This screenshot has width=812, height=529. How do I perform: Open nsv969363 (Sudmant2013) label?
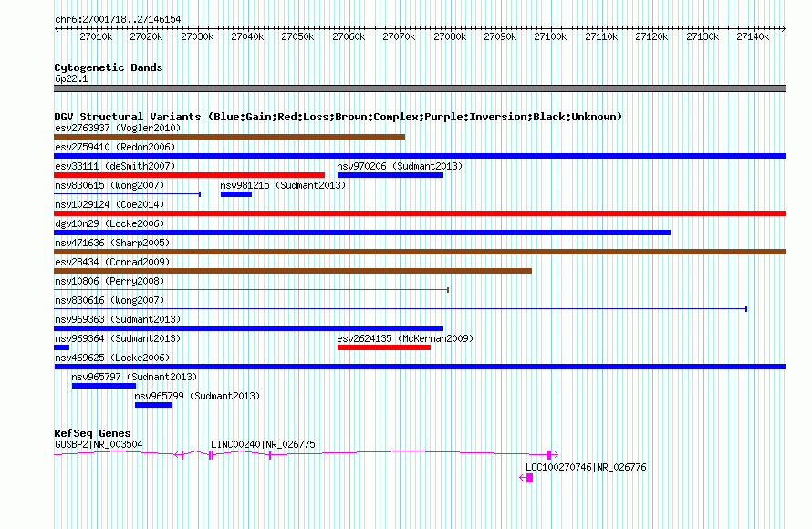click(118, 319)
